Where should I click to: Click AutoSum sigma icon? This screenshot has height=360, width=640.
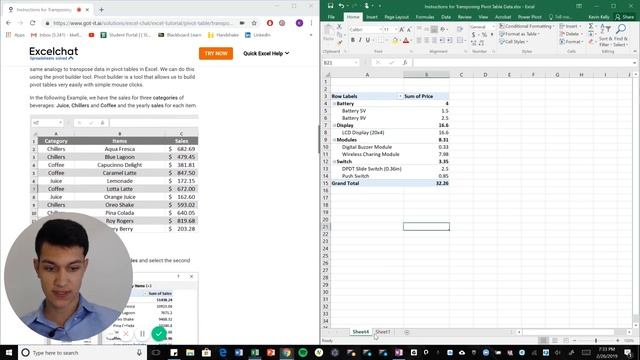click(591, 26)
